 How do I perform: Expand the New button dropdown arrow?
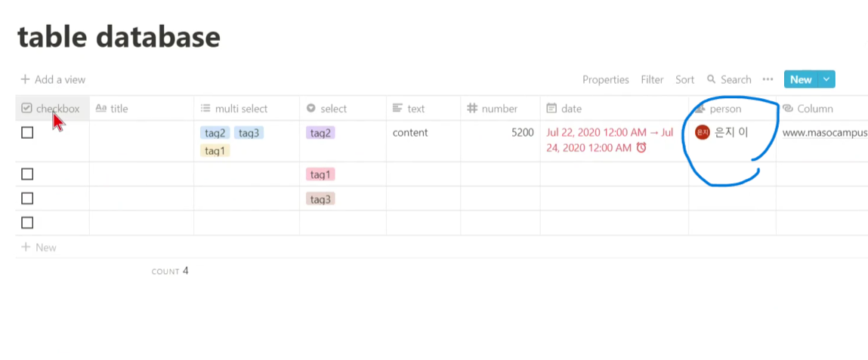point(826,80)
